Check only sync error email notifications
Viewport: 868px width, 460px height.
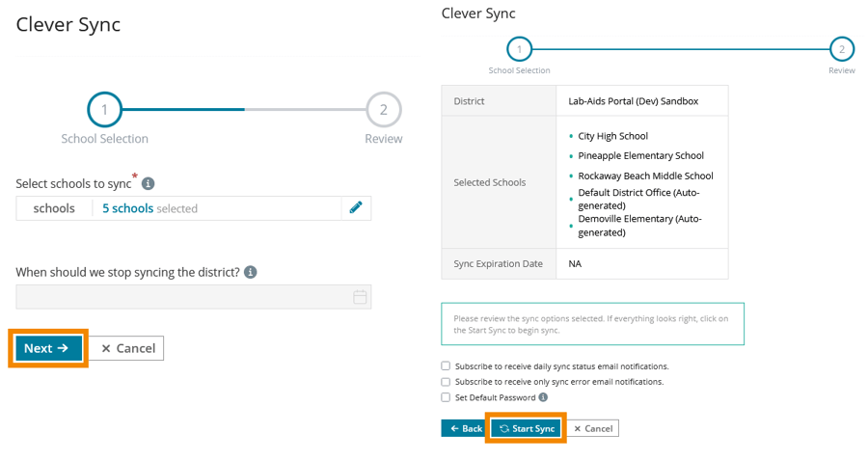[x=446, y=382]
